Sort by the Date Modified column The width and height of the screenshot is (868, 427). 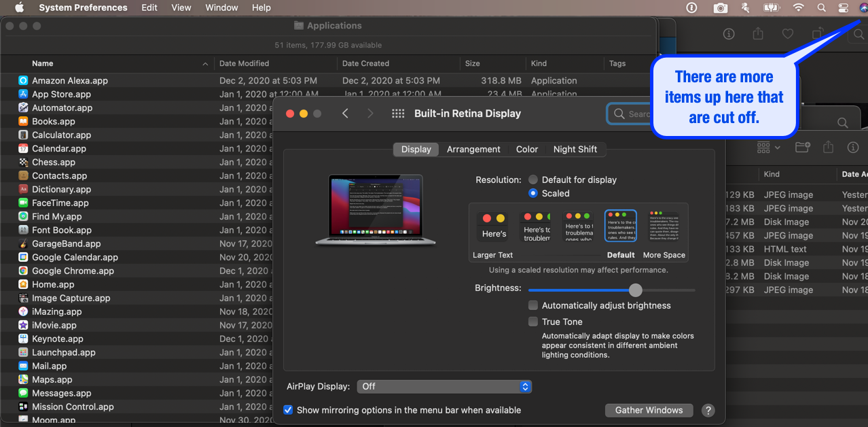pos(275,63)
